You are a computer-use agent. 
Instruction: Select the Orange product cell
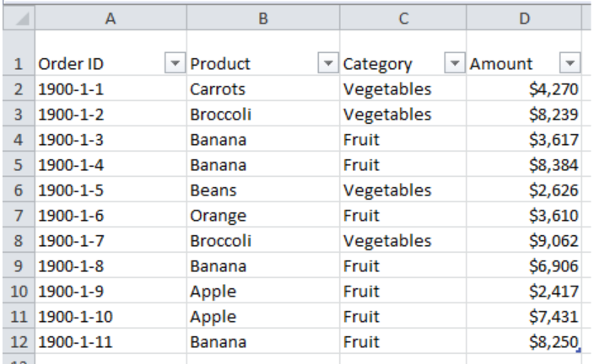point(263,216)
